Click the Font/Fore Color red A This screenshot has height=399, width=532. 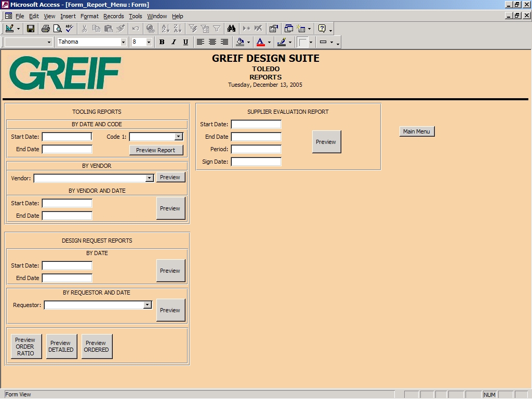[x=261, y=42]
